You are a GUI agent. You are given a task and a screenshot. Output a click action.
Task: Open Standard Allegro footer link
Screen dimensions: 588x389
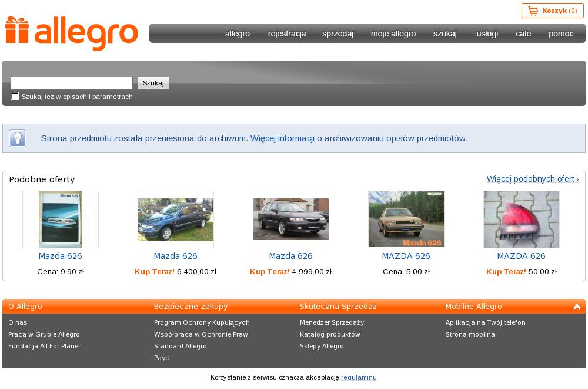pos(181,346)
